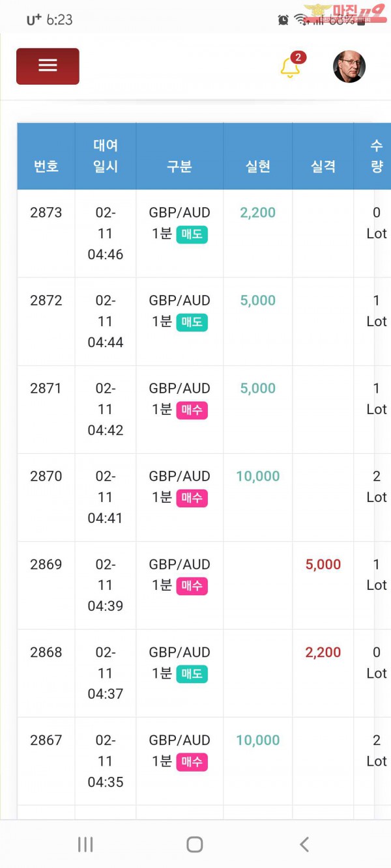Screen dimensions: 391x868
Task: Tap the 매도 badge in row 2868
Action: [192, 674]
